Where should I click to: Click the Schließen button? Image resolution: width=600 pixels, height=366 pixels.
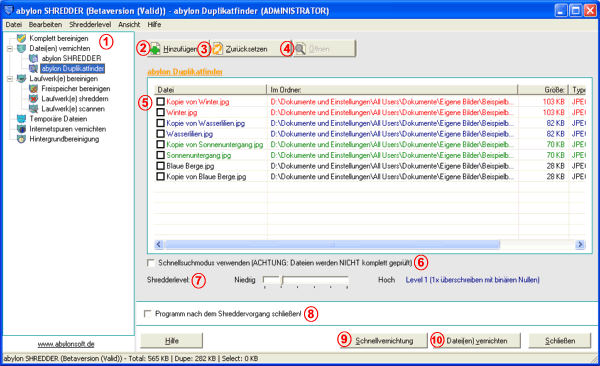560,341
